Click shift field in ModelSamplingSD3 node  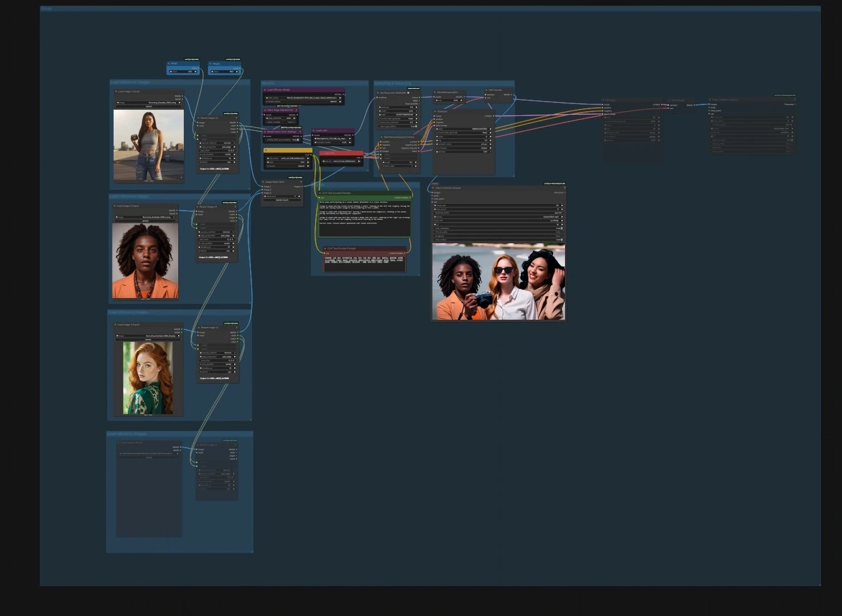pyautogui.click(x=449, y=100)
